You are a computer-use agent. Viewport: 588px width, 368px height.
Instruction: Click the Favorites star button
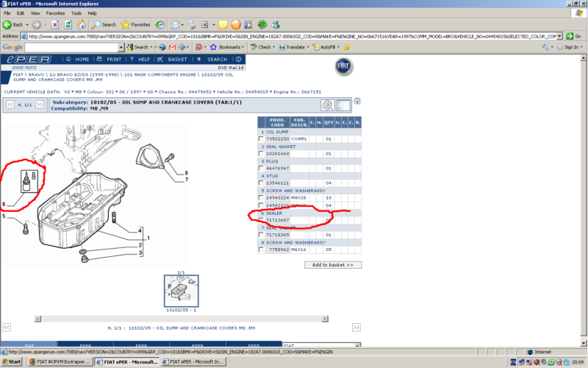[x=136, y=24]
